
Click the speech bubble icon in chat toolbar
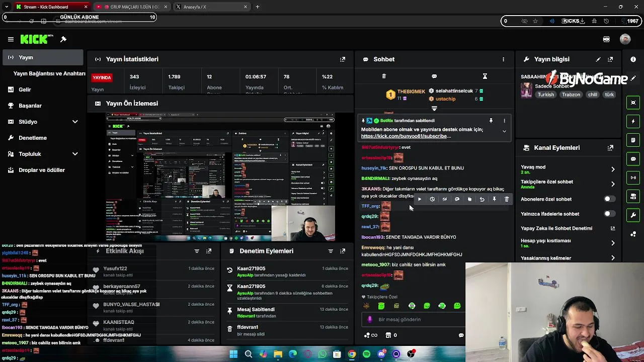point(434,76)
